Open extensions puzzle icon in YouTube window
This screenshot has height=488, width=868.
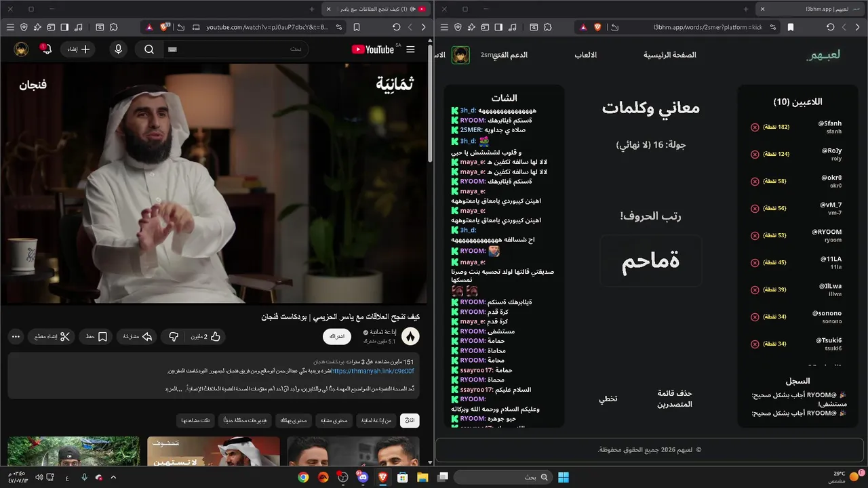[x=114, y=27]
